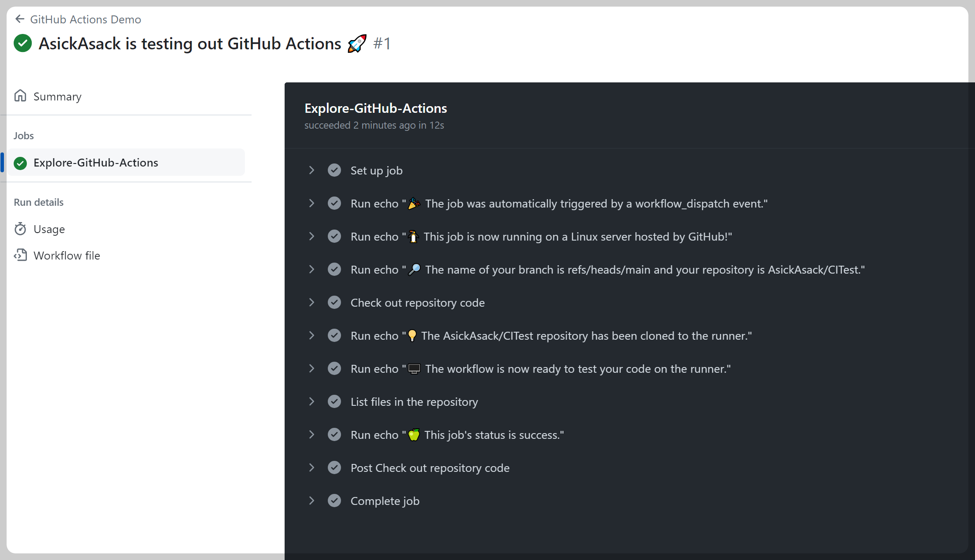Click the Workflow file code icon
975x560 pixels.
[20, 255]
